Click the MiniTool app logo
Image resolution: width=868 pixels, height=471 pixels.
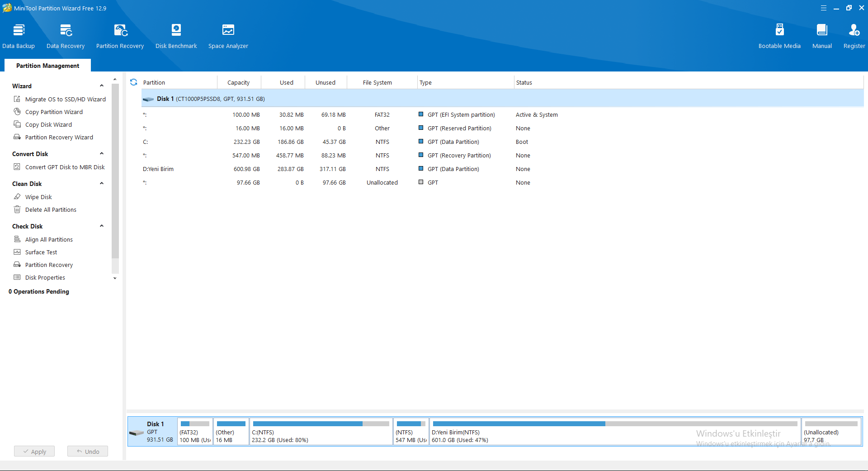point(7,8)
